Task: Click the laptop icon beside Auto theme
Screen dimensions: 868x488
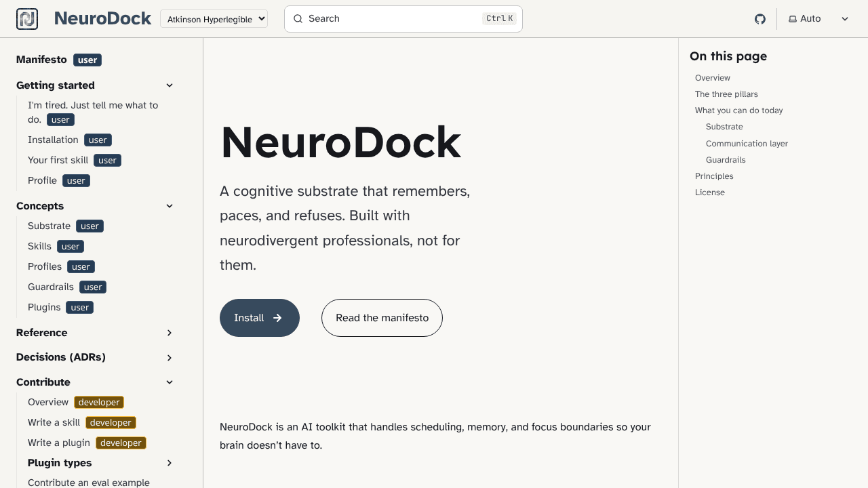Action: click(792, 19)
